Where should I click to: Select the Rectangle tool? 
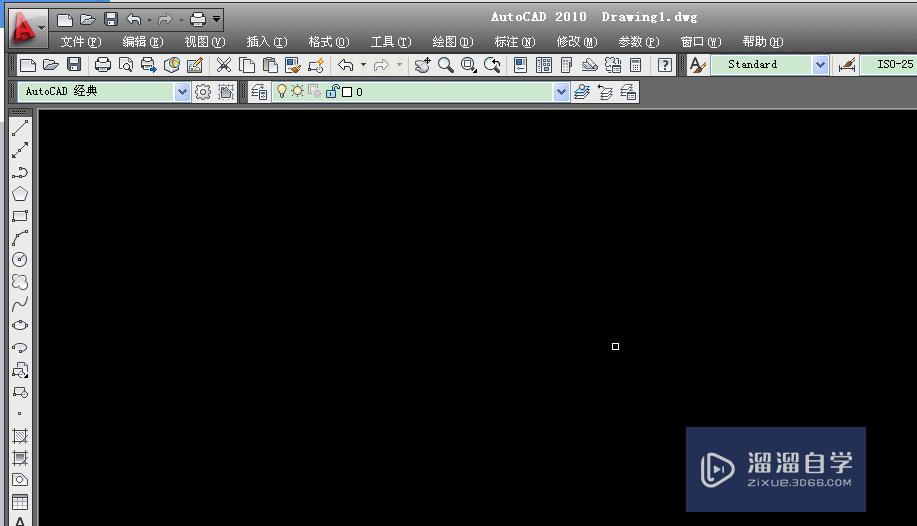coord(20,216)
